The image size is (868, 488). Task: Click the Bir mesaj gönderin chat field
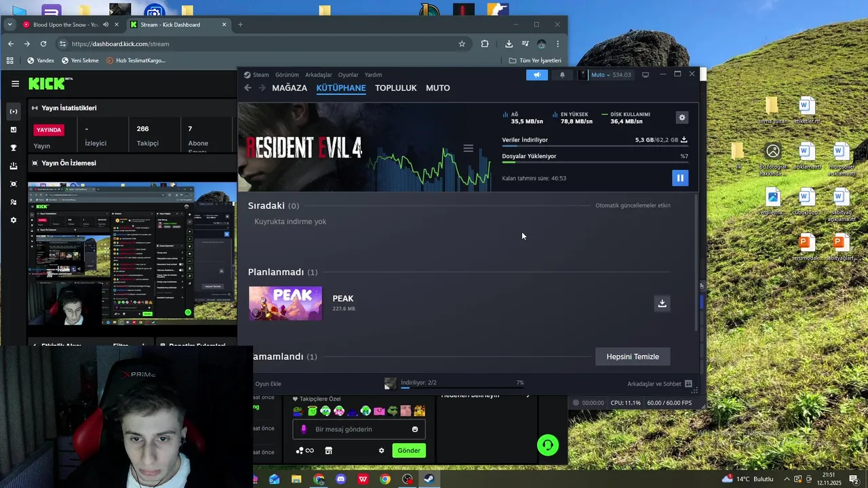359,429
